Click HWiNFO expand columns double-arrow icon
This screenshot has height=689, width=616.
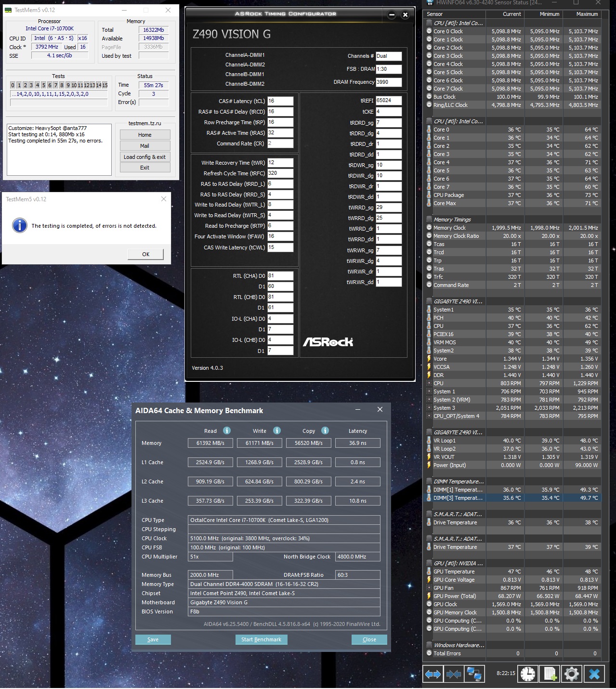433,674
